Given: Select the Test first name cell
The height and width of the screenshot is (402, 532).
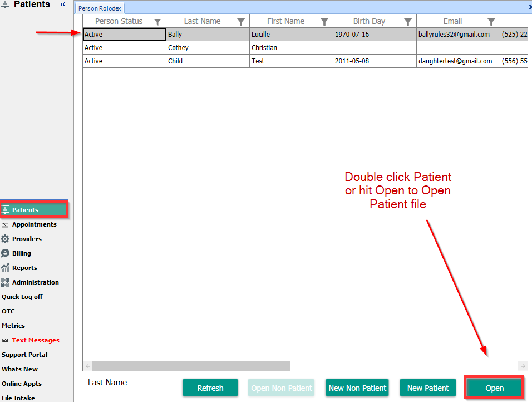Looking at the screenshot, I should [291, 61].
